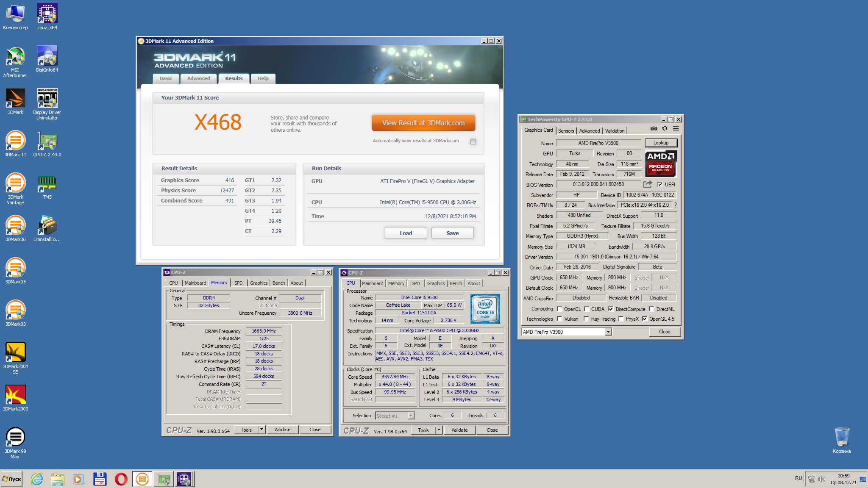
Task: Launch the 3DMark desktop shortcut
Action: pos(15,102)
